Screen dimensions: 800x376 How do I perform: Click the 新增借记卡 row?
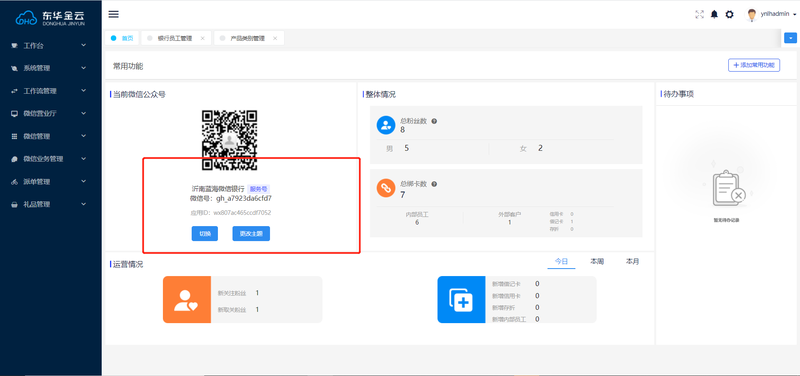(x=515, y=284)
